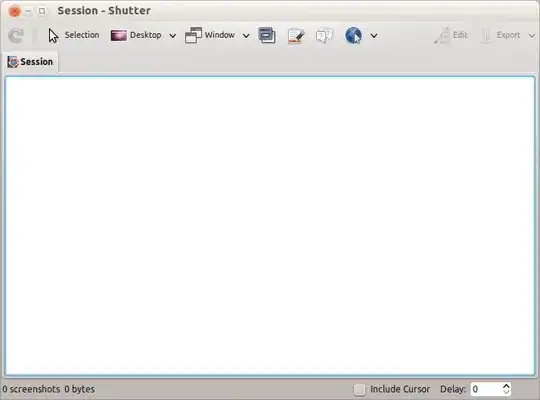Decrease the Delay value with down arrow

tap(506, 392)
